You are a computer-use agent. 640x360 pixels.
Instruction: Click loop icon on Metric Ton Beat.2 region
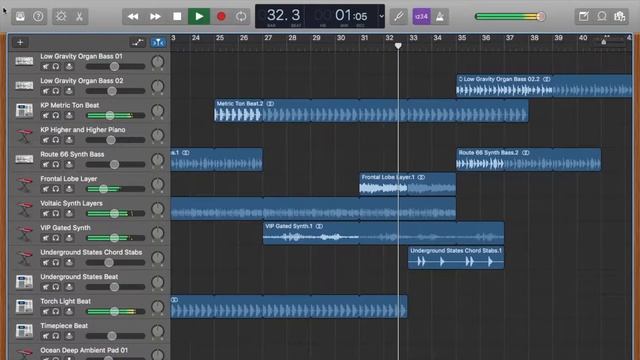tap(270, 104)
